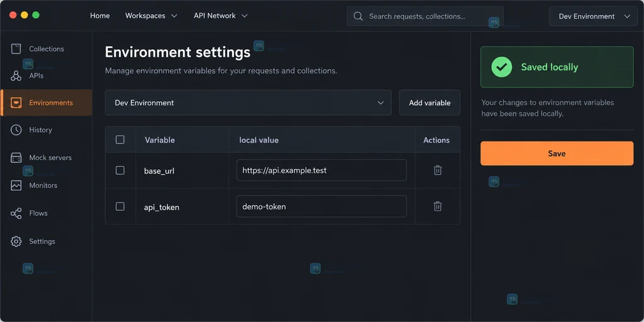Image resolution: width=644 pixels, height=322 pixels.
Task: Edit the base_url local value field
Action: coord(321,170)
